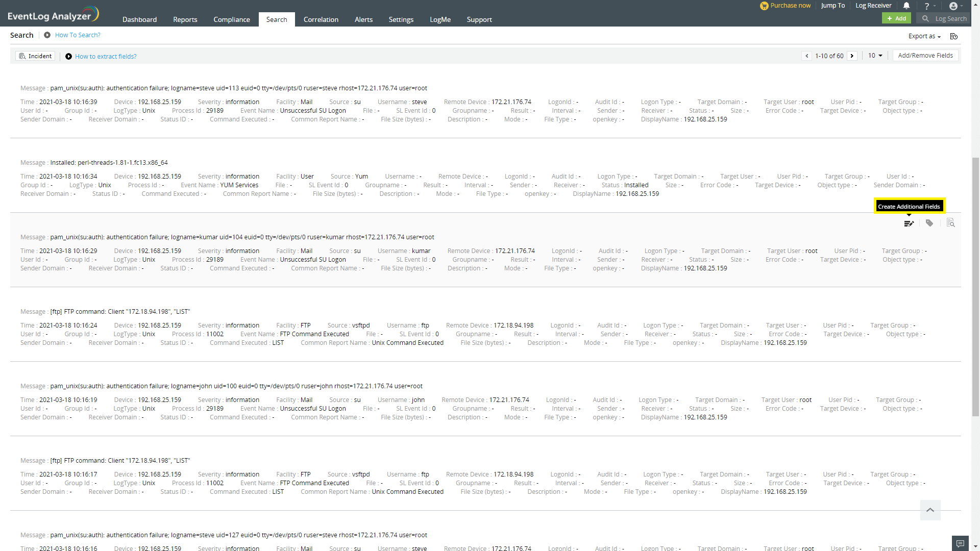Open the results-per-page 10 dropdown
The width and height of the screenshot is (980, 551).
point(875,56)
